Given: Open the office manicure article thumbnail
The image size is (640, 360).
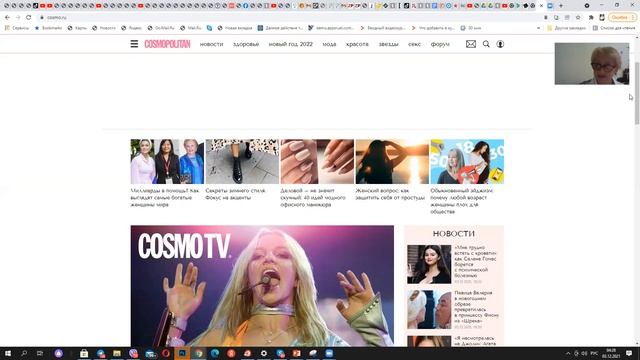Looking at the screenshot, I should point(317,161).
